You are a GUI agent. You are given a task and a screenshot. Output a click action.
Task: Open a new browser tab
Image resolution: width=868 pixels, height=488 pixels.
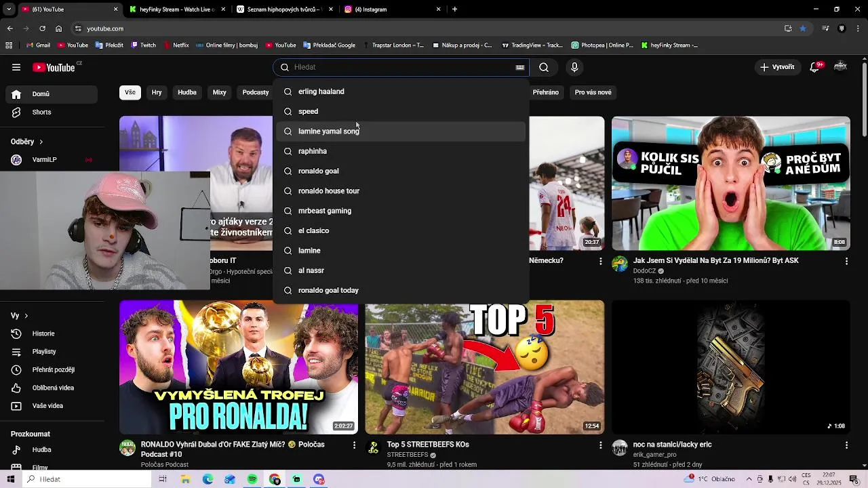click(454, 9)
